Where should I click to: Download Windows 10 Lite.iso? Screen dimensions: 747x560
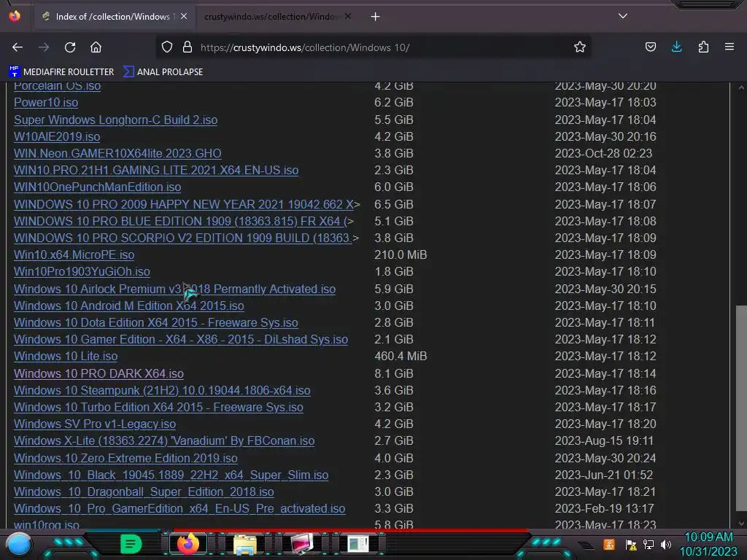coord(66,356)
